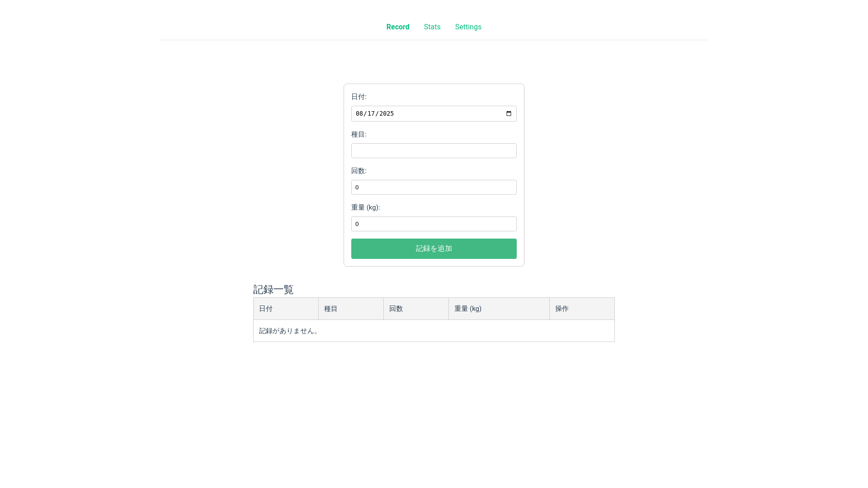Click the 重量 (kg): form label
The width and height of the screenshot is (868, 488).
coord(366,207)
